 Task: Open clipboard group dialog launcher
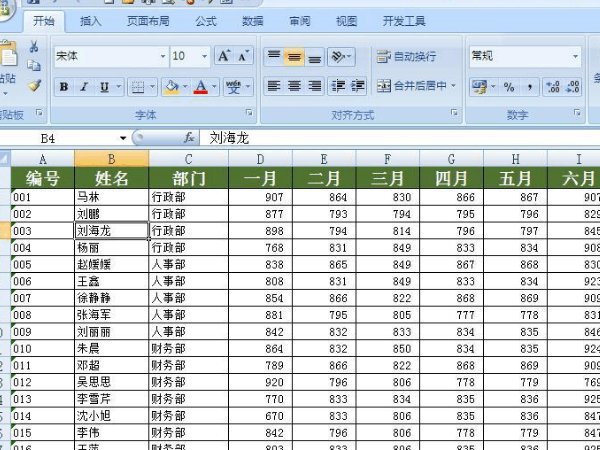click(x=39, y=112)
